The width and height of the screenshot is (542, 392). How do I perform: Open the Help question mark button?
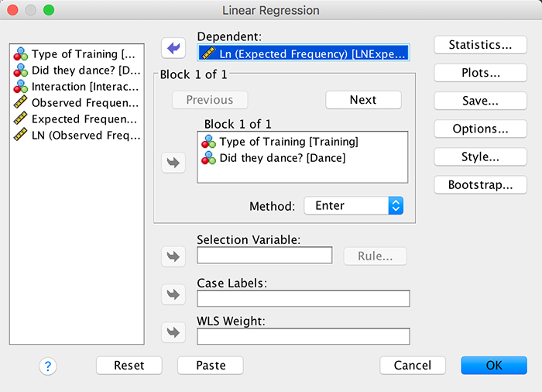(x=48, y=366)
